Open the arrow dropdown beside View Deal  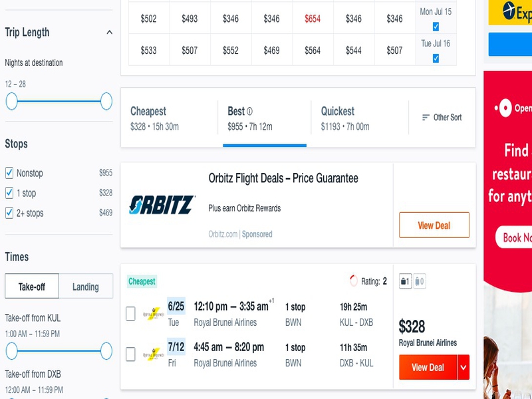pyautogui.click(x=464, y=367)
